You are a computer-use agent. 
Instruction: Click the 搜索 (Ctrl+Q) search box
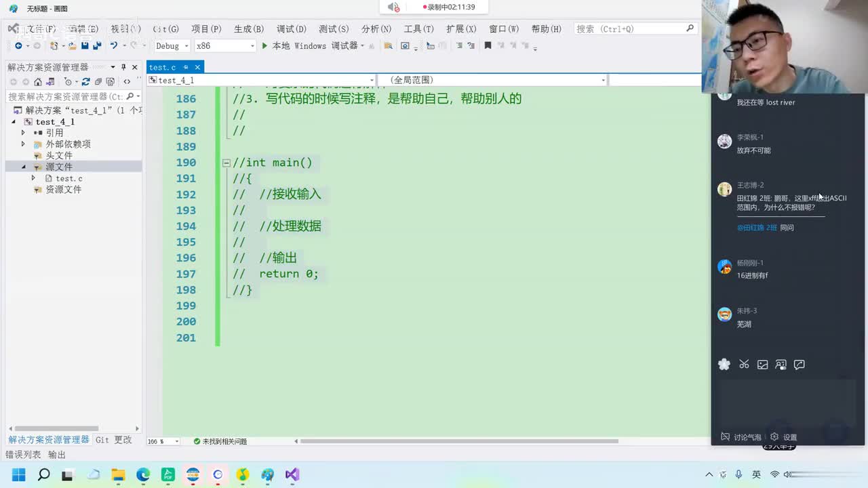(635, 28)
